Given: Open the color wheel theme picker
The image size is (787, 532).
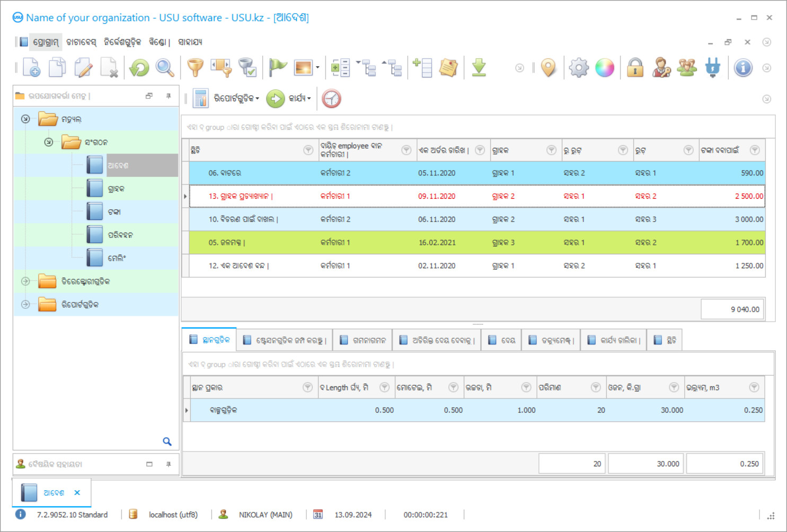Looking at the screenshot, I should click(604, 68).
